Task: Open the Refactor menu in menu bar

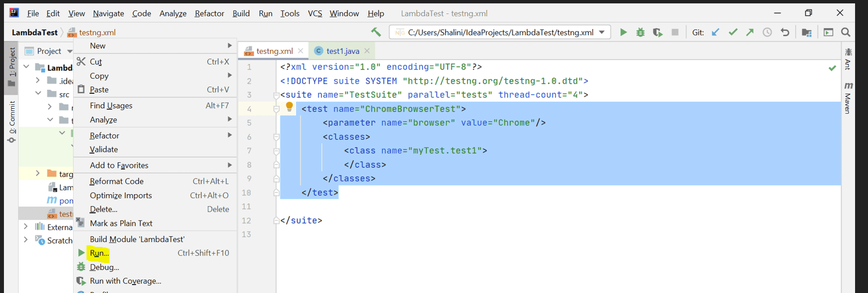Action: point(210,13)
